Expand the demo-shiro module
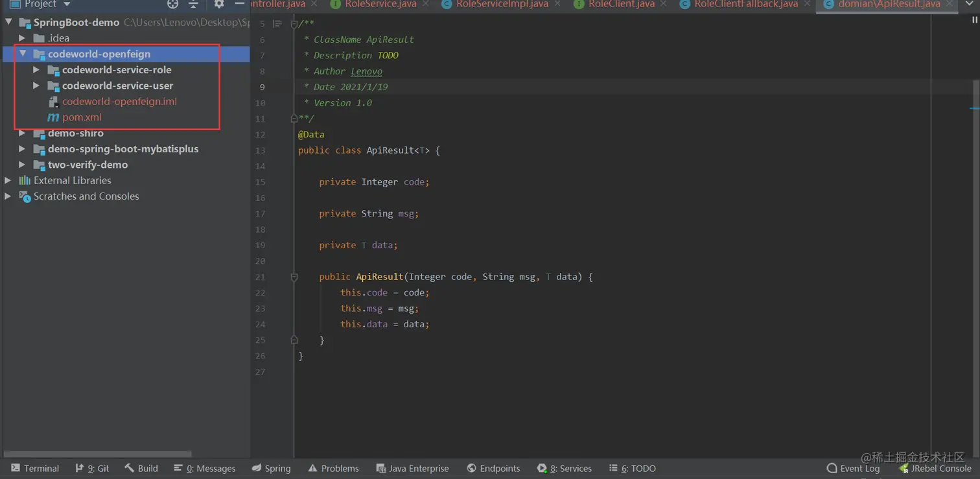Image resolution: width=980 pixels, height=479 pixels. click(22, 133)
